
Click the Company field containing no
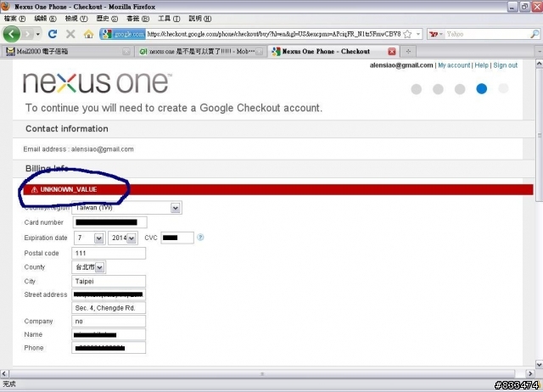tap(109, 322)
